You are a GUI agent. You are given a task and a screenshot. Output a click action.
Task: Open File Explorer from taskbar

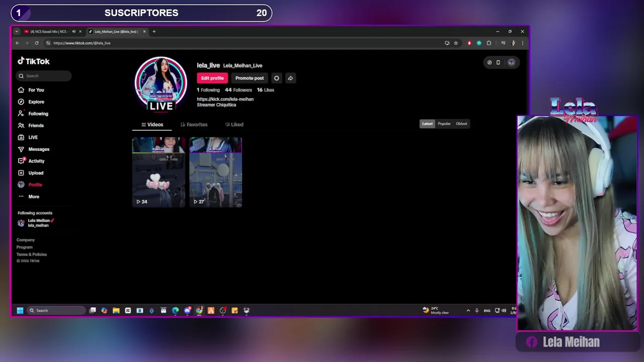click(x=116, y=311)
